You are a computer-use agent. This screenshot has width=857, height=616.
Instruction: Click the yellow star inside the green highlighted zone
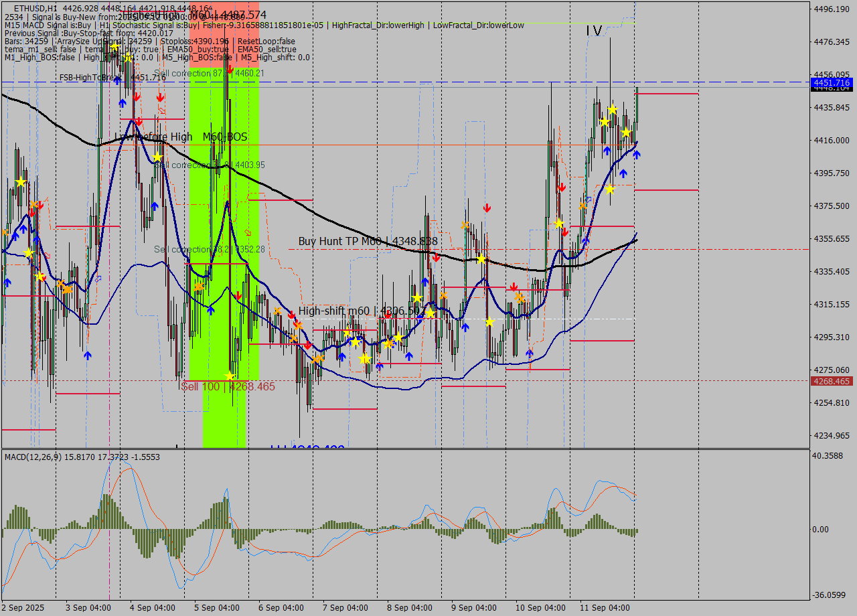click(229, 376)
